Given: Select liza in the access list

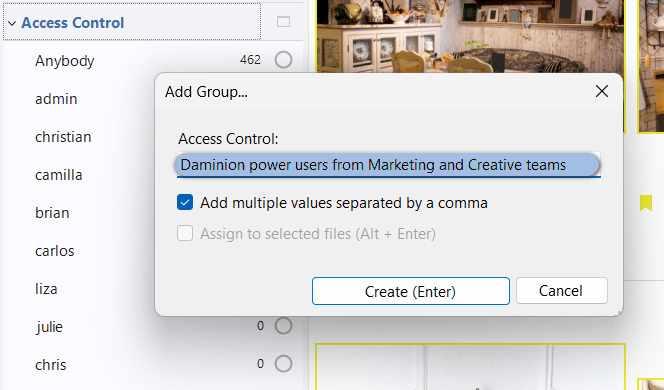Looking at the screenshot, I should coord(46,289).
